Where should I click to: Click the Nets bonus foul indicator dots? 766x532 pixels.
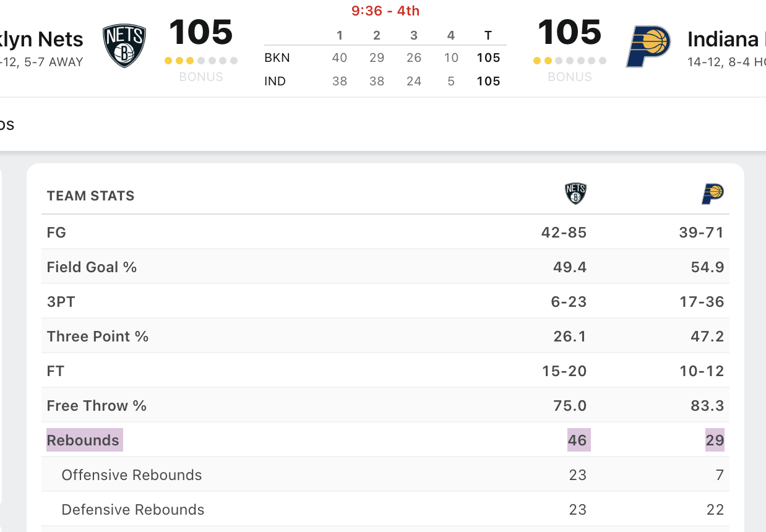(x=201, y=61)
